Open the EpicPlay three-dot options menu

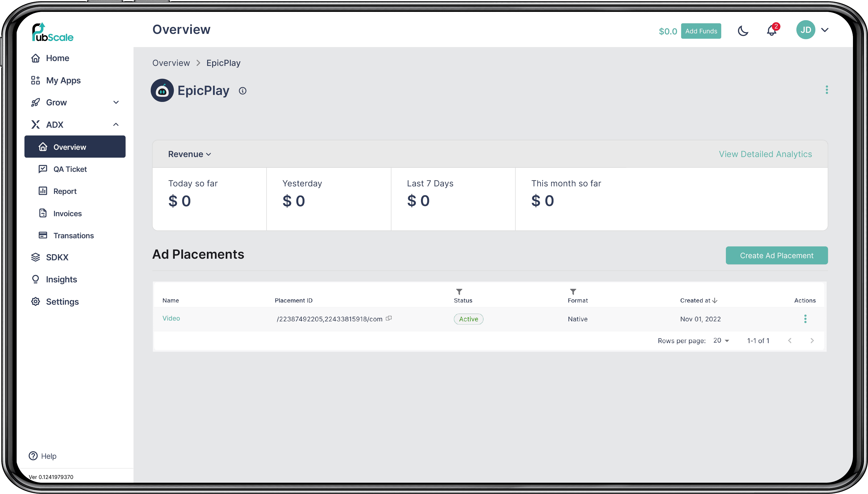827,90
